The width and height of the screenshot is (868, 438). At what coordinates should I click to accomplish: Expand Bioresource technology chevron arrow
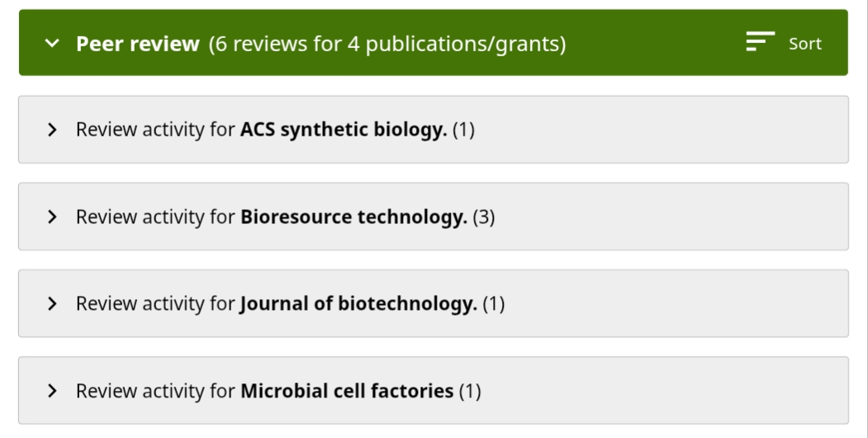54,217
